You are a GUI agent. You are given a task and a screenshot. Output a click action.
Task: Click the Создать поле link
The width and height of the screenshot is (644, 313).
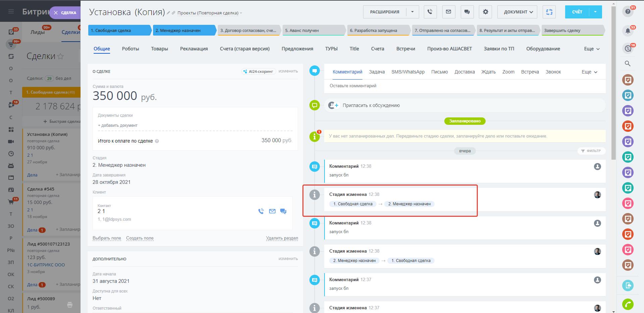point(140,238)
